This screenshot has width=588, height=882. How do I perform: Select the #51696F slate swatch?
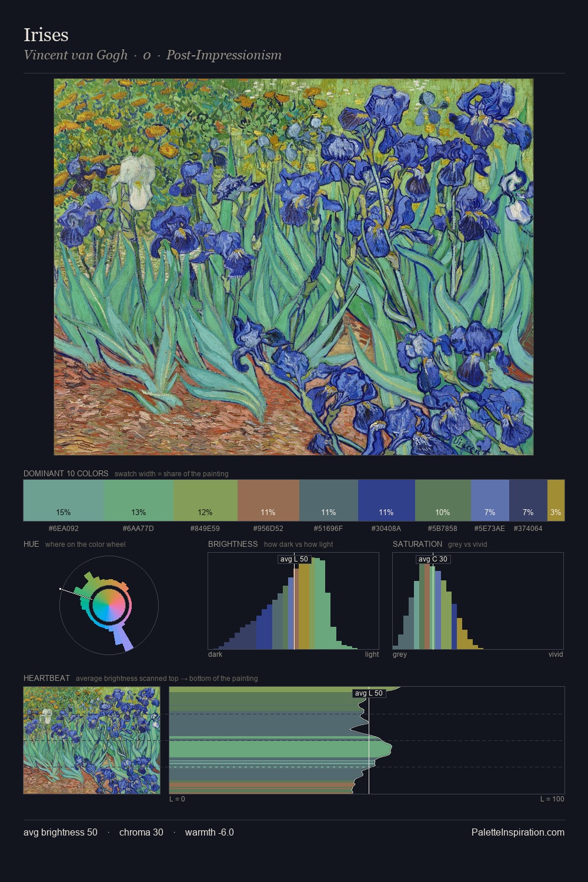click(329, 500)
